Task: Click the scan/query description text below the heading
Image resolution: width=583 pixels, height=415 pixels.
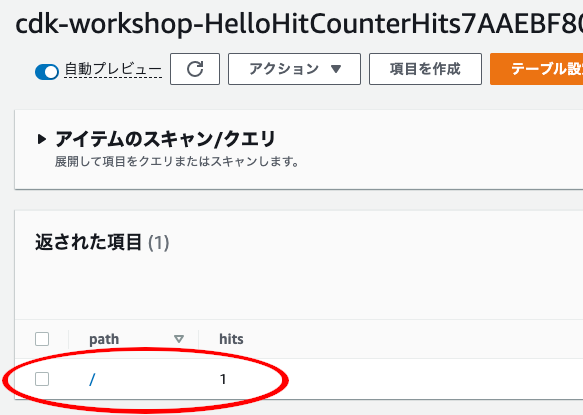Action: pyautogui.click(x=177, y=162)
